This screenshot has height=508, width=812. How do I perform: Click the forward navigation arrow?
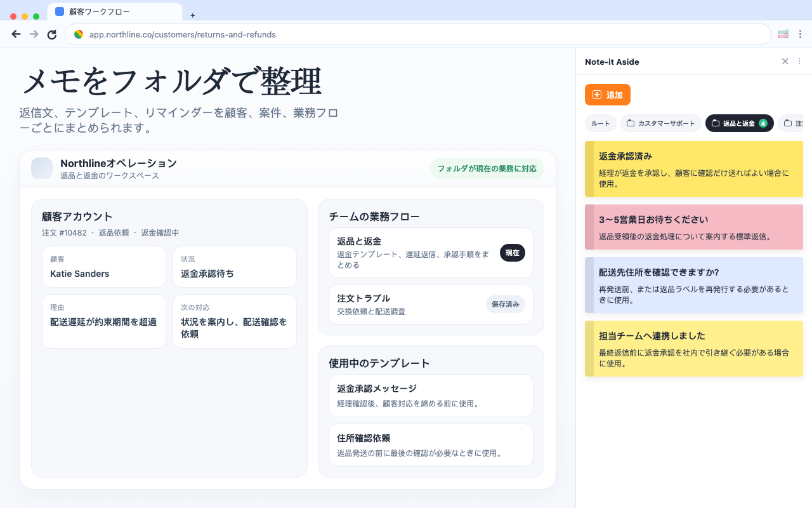coord(34,34)
